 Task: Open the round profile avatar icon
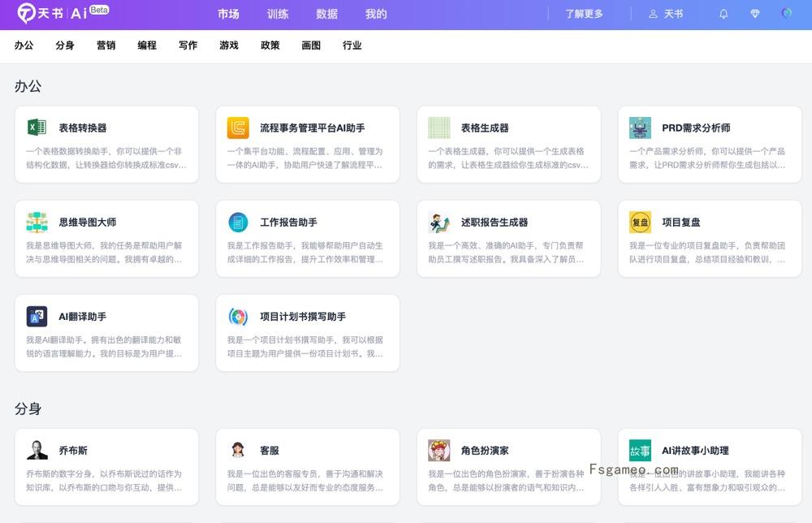pyautogui.click(x=787, y=14)
